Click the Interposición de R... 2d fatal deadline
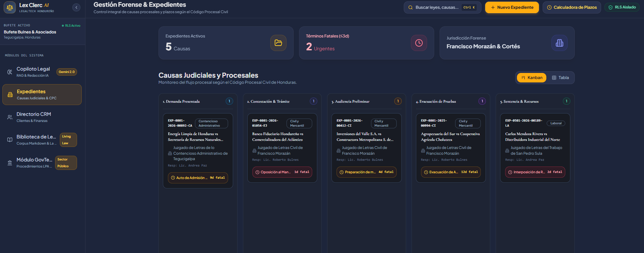This screenshot has height=253, width=644. click(x=535, y=172)
